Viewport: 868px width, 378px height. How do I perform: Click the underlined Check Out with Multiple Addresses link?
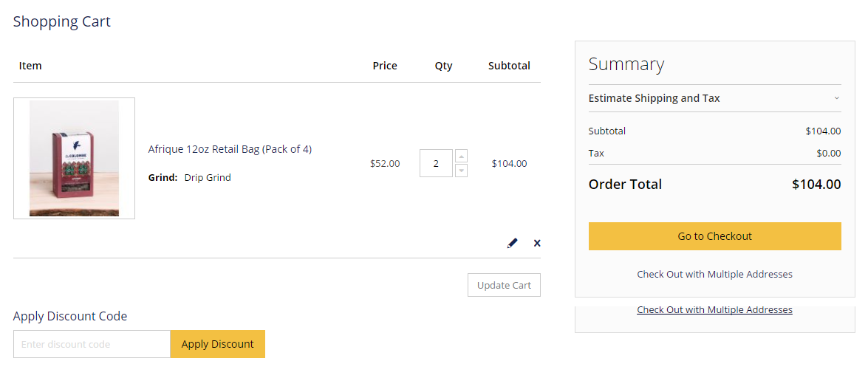tap(714, 310)
